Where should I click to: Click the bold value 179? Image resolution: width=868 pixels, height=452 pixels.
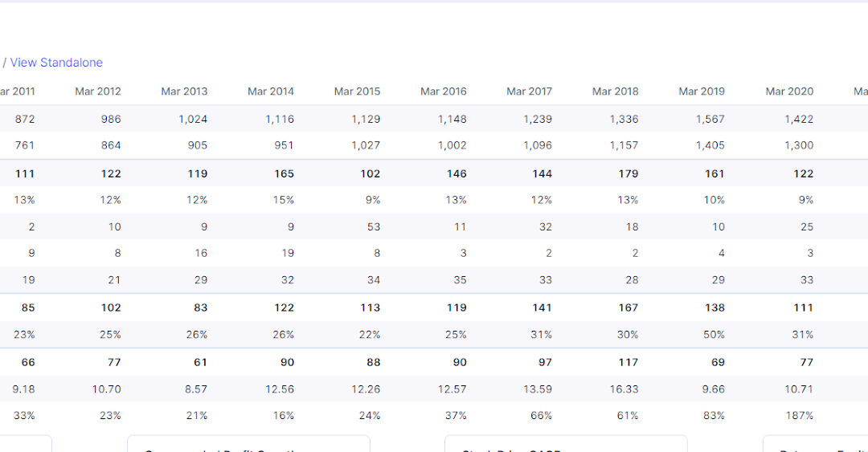[x=628, y=173]
